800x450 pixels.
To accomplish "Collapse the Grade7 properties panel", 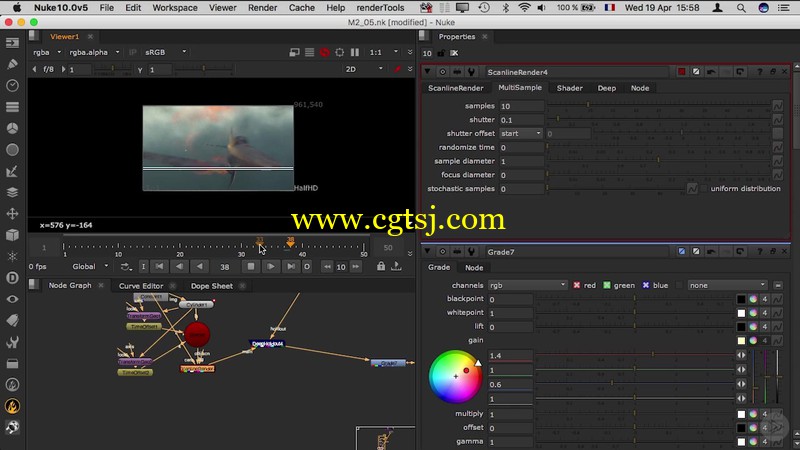I will point(428,252).
